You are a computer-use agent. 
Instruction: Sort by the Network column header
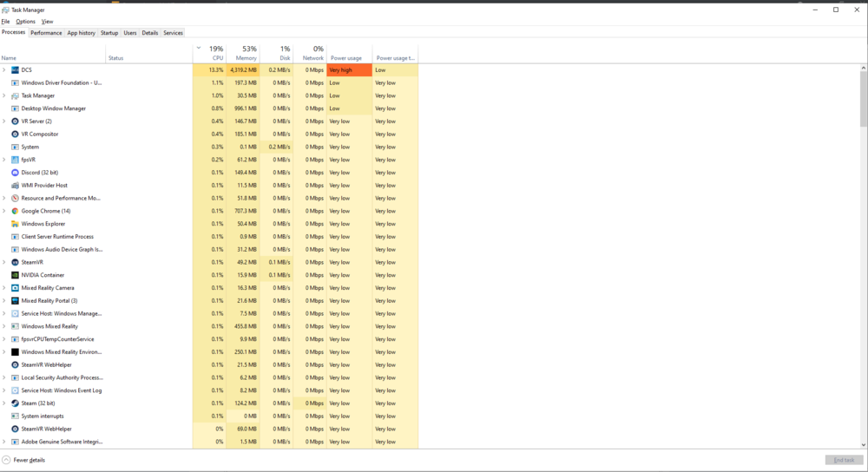point(310,53)
